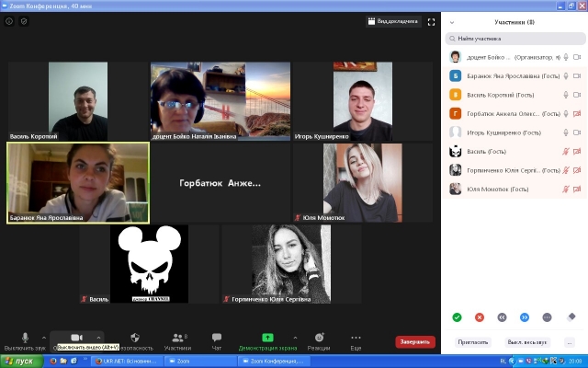This screenshot has width=588, height=368.
Task: Click the Пригласить invite button
Action: [473, 342]
